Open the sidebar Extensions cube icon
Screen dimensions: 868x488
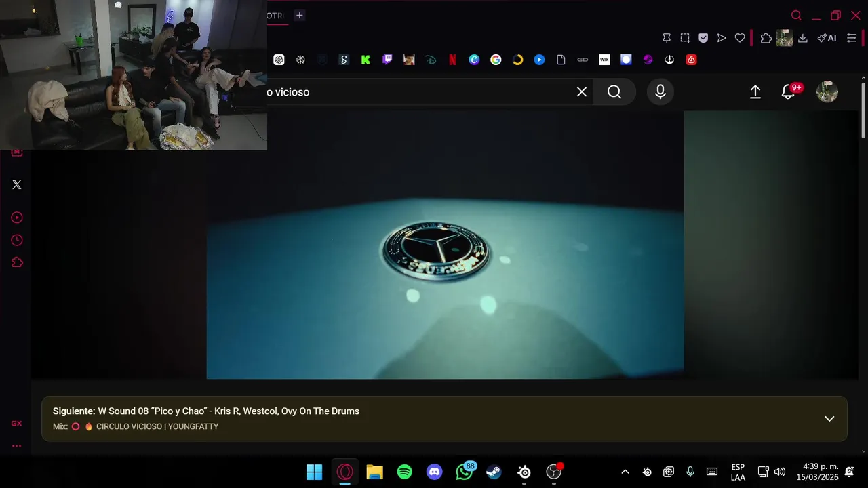pyautogui.click(x=17, y=262)
